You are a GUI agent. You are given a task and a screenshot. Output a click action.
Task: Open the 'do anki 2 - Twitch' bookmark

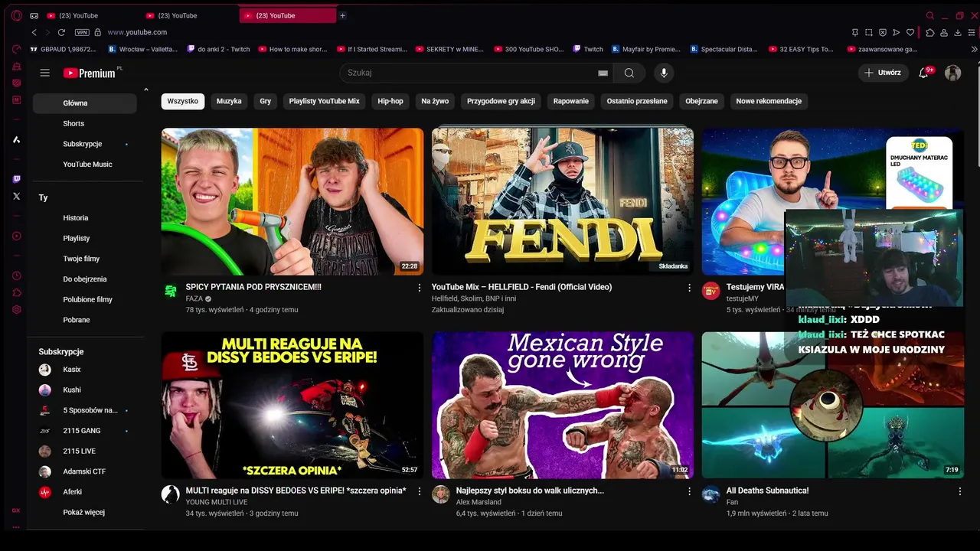[219, 49]
